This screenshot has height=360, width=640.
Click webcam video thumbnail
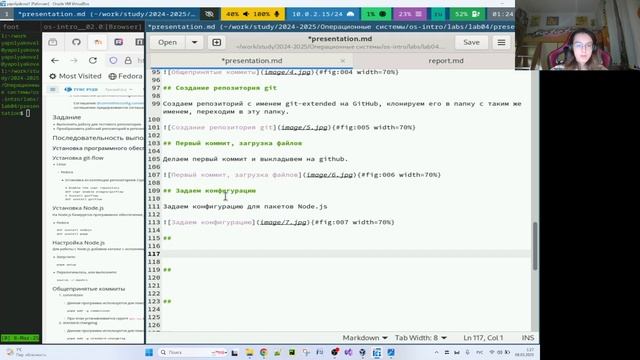[578, 35]
